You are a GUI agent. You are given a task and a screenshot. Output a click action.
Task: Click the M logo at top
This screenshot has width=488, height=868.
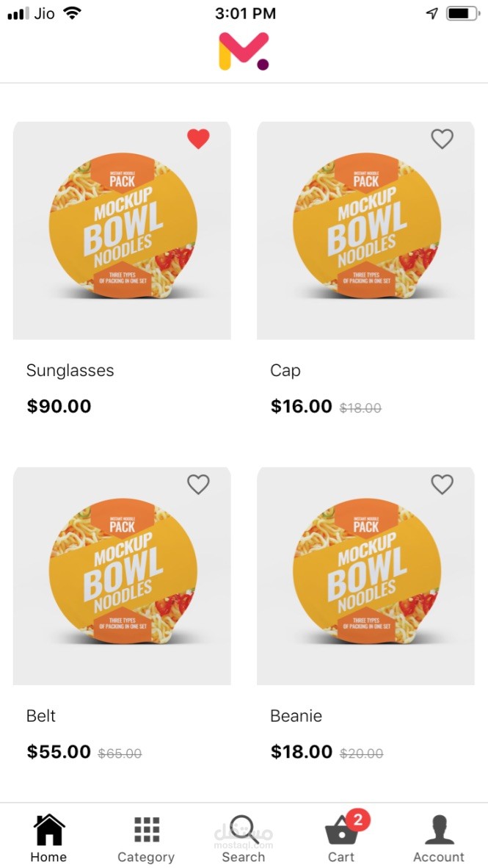click(x=244, y=51)
